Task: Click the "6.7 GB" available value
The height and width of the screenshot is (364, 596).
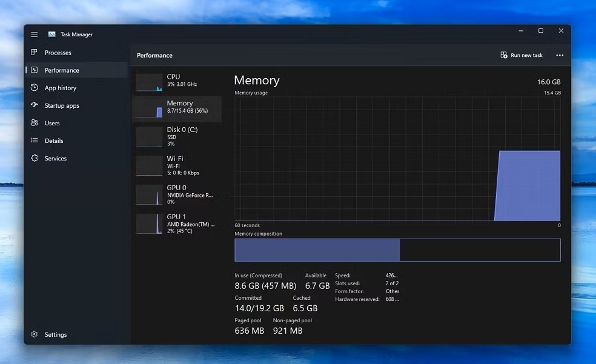Action: (x=317, y=286)
